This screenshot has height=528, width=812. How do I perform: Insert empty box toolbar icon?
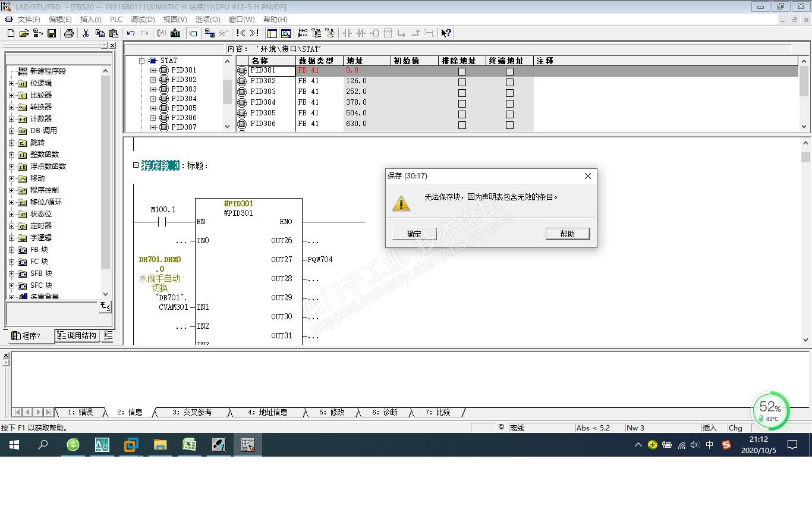click(388, 33)
